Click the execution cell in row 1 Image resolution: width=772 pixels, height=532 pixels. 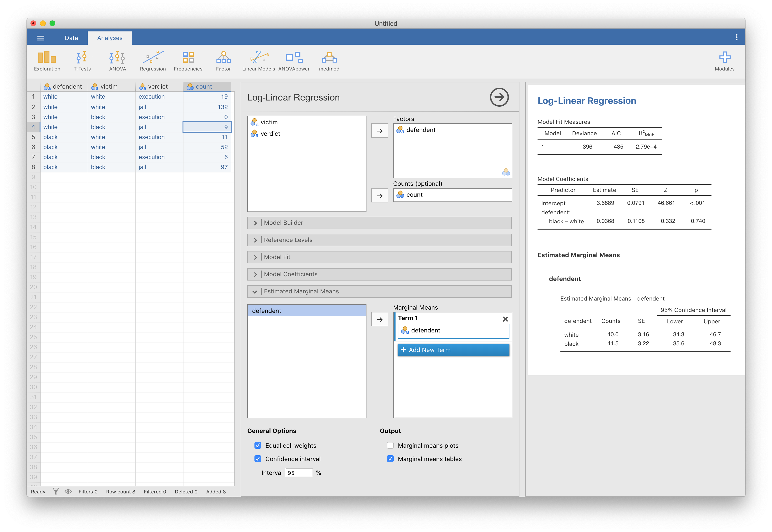pyautogui.click(x=159, y=97)
